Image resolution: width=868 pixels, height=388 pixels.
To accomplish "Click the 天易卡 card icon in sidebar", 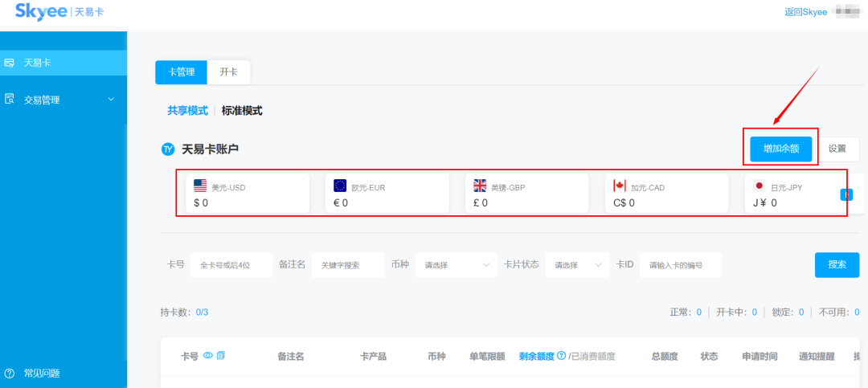I will pos(10,63).
